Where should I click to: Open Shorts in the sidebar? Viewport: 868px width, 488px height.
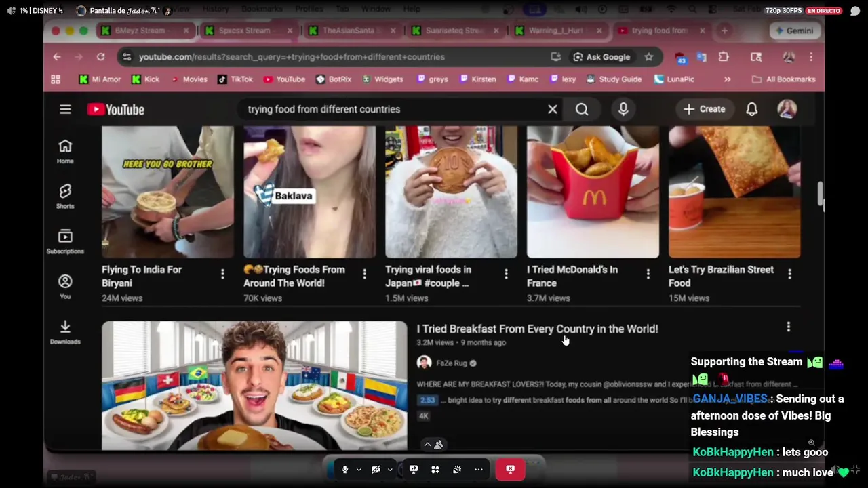65,197
